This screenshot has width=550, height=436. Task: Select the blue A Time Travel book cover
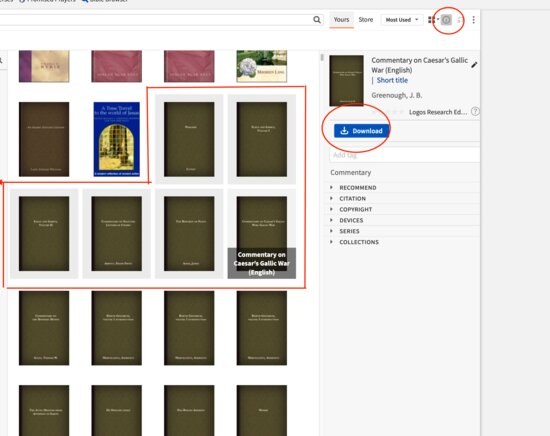(x=116, y=139)
